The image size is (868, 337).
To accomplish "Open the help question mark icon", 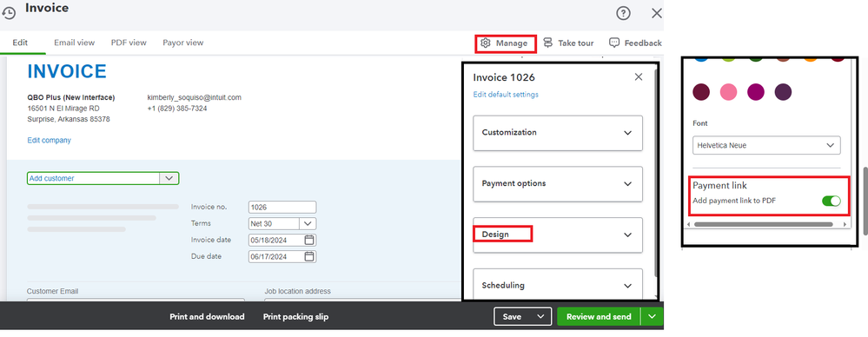I will [623, 13].
